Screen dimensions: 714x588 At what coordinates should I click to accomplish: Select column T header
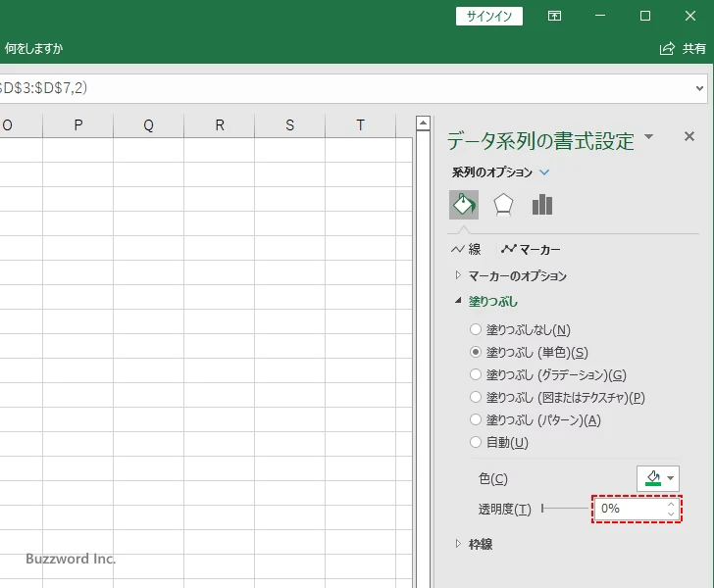pos(360,124)
